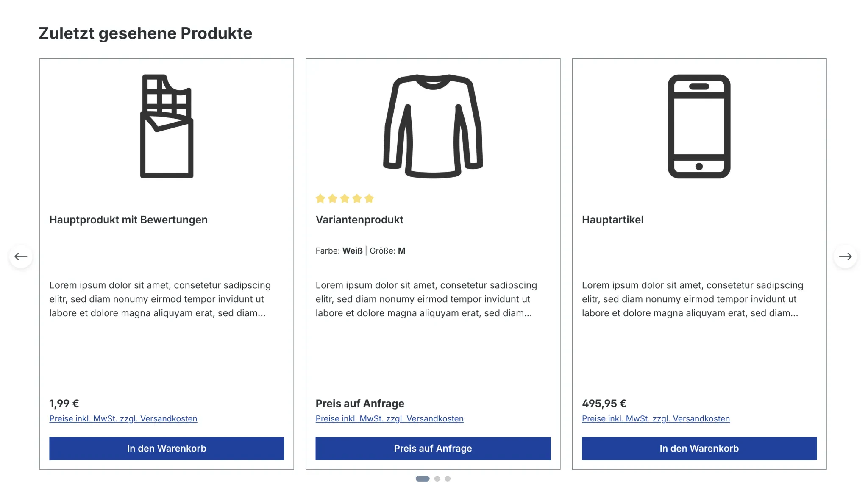
Task: Click the Preis auf Anfrage button
Action: 433,449
